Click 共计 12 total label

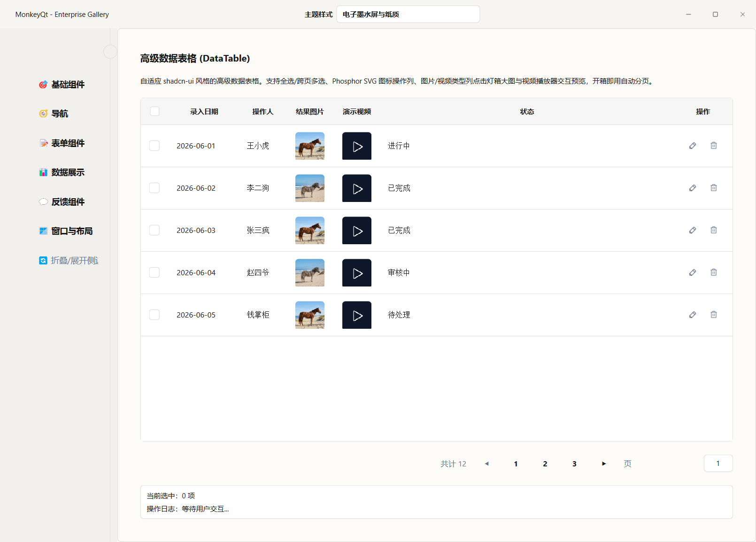point(453,464)
